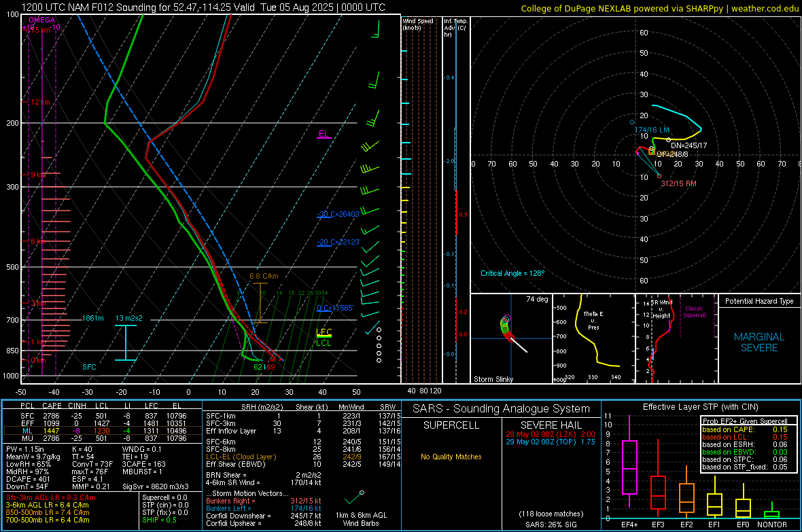Viewport: 802px width, 532px height.
Task: Click the 13 m2s2 inflow SRH label
Action: (129, 318)
